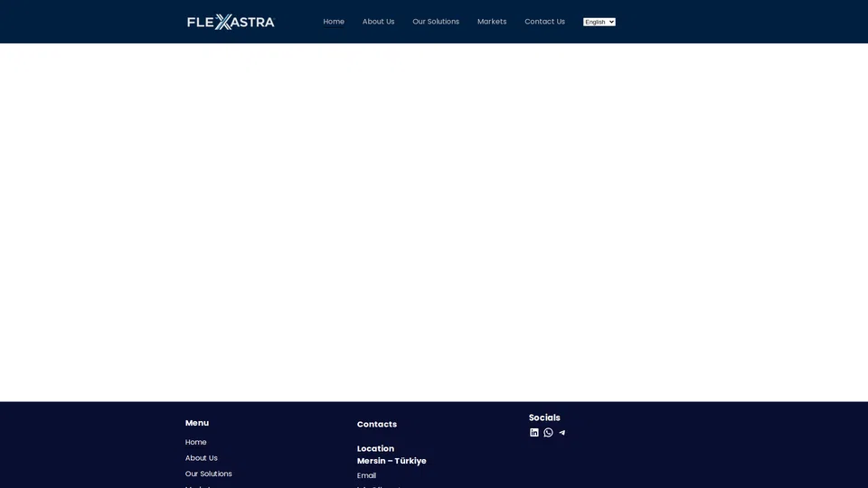This screenshot has height=488, width=868.
Task: Click the footer Our Solutions link
Action: (x=209, y=474)
